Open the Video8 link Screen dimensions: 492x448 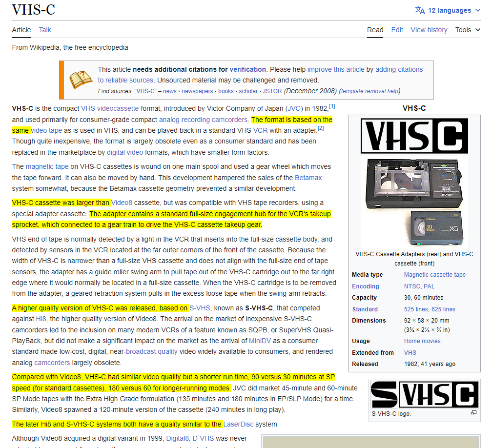122,203
